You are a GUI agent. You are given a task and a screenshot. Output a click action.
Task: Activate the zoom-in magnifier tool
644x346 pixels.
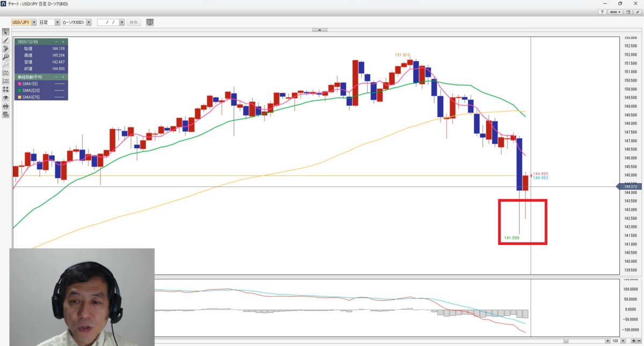pos(5,56)
